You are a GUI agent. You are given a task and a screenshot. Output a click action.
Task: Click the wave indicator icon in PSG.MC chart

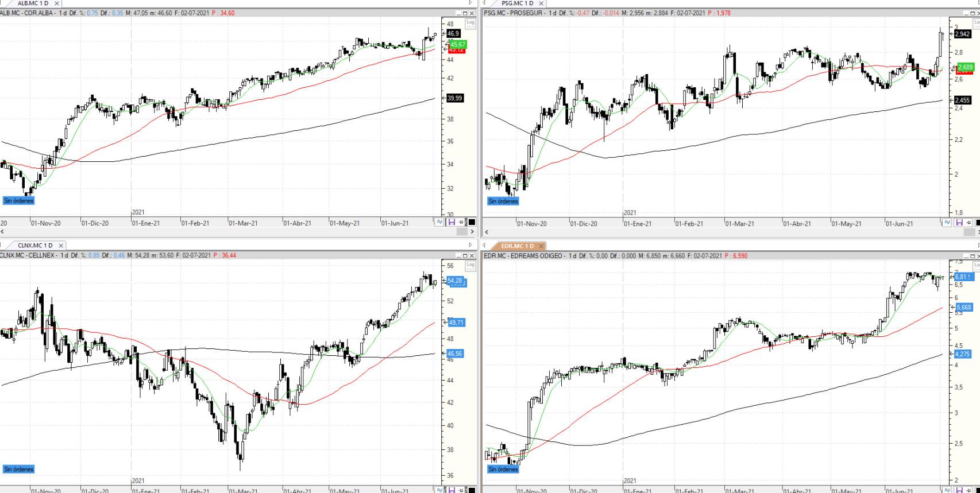[947, 223]
